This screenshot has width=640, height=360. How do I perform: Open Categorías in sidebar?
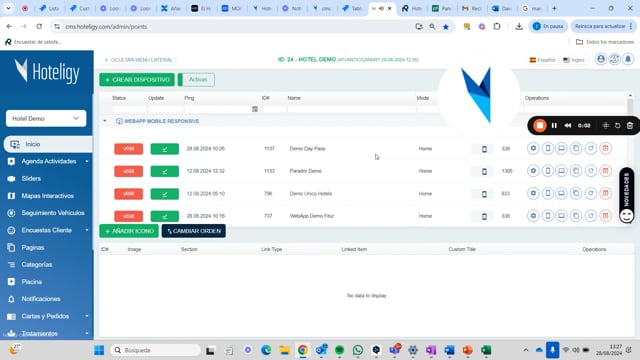point(37,265)
